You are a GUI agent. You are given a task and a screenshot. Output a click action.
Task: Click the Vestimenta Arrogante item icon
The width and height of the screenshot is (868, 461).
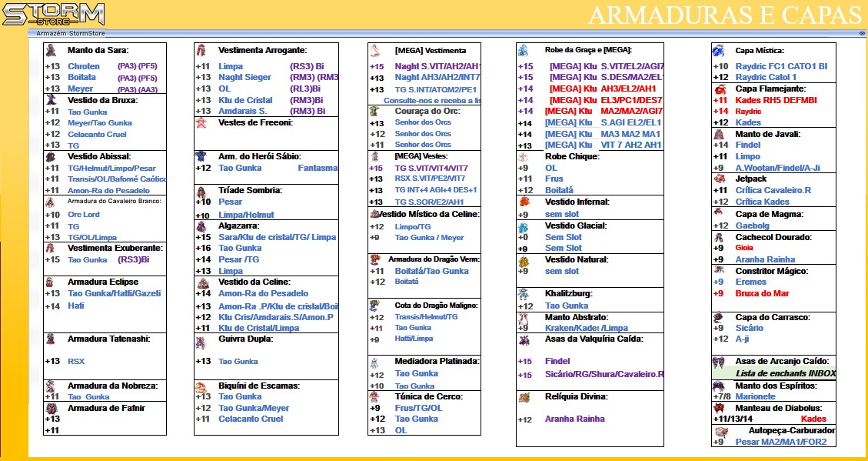[201, 50]
